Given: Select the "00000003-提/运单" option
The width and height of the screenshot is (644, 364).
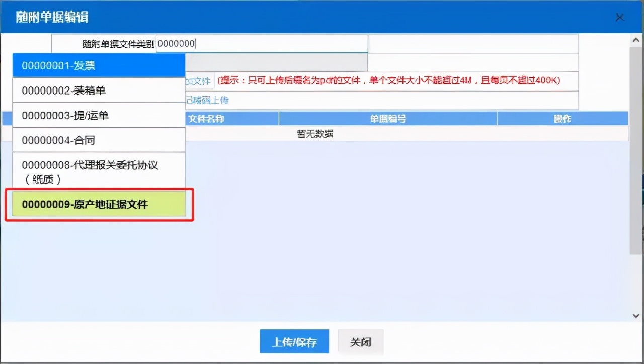Looking at the screenshot, I should click(x=99, y=115).
